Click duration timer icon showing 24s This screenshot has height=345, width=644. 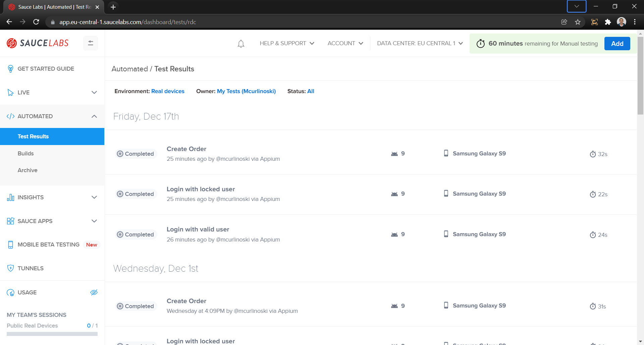coord(593,235)
